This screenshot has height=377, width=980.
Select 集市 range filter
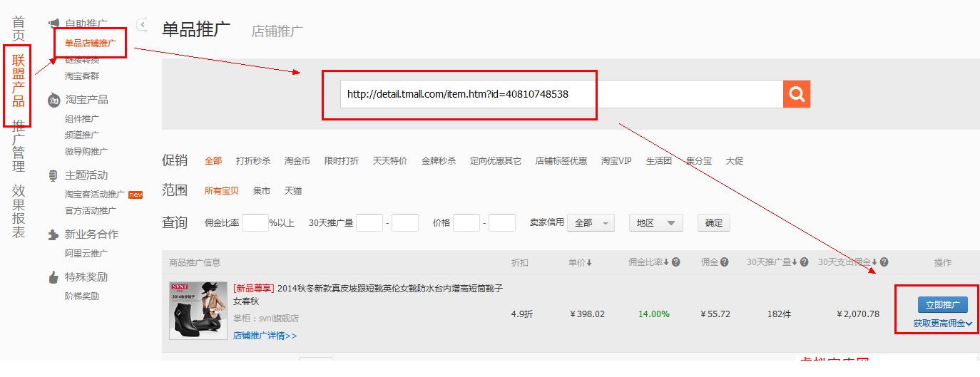click(x=262, y=191)
